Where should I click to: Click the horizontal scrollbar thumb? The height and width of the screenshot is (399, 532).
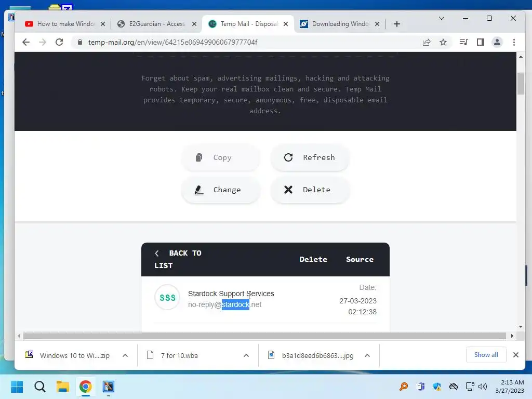click(x=264, y=336)
